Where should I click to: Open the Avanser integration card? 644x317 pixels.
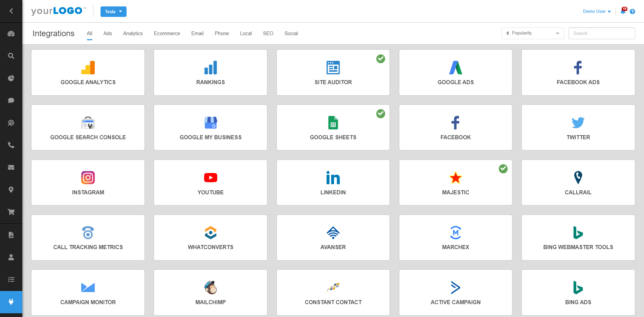[x=333, y=238]
